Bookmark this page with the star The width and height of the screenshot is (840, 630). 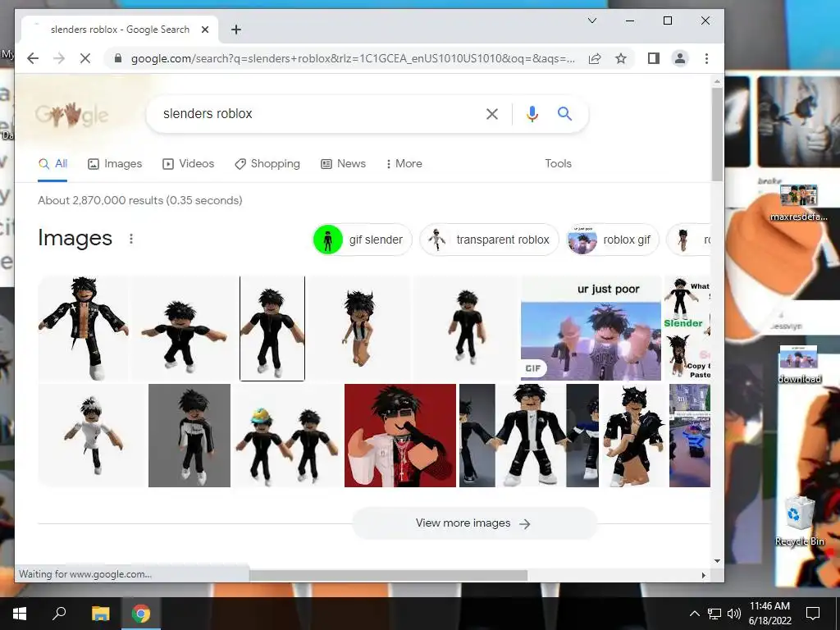tap(620, 58)
